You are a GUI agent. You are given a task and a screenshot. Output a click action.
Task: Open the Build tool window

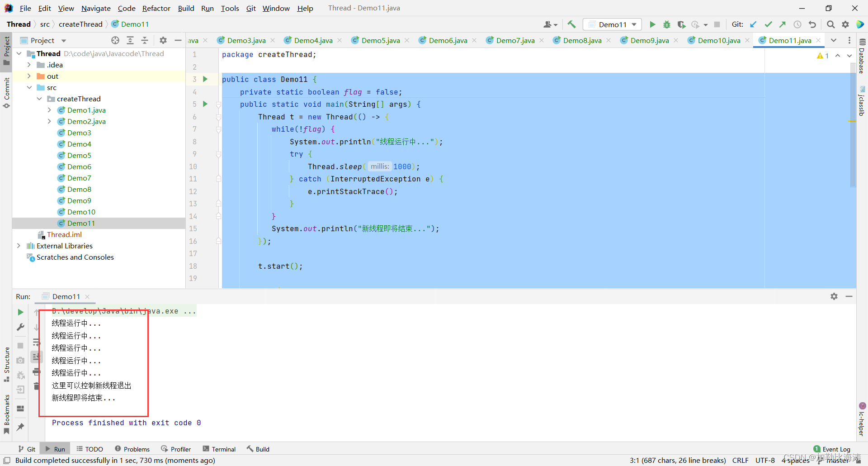click(x=258, y=449)
